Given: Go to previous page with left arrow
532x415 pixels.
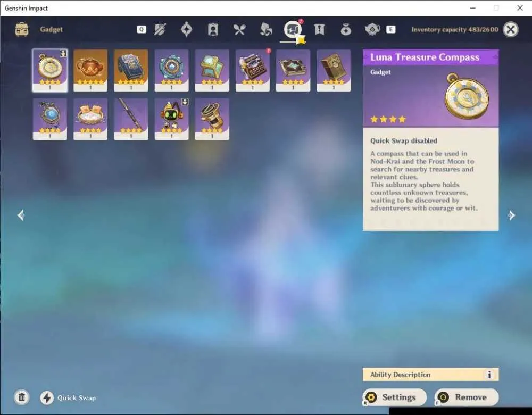Looking at the screenshot, I should point(21,215).
